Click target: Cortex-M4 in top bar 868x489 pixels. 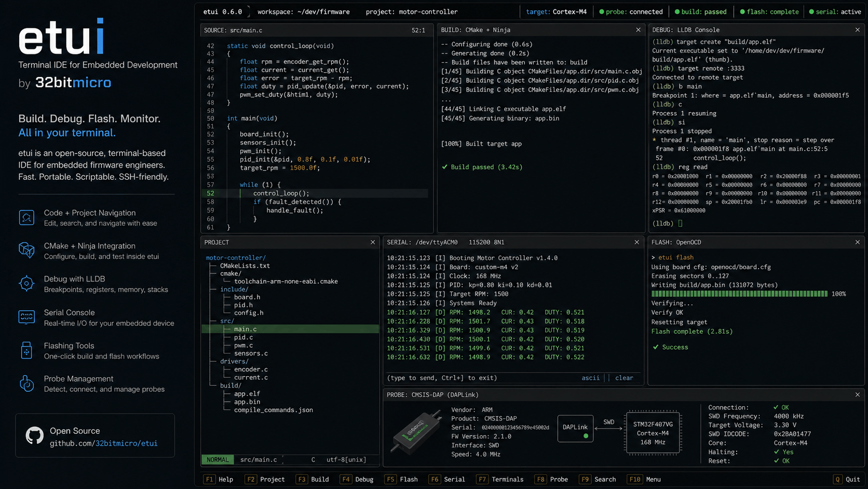(x=556, y=11)
